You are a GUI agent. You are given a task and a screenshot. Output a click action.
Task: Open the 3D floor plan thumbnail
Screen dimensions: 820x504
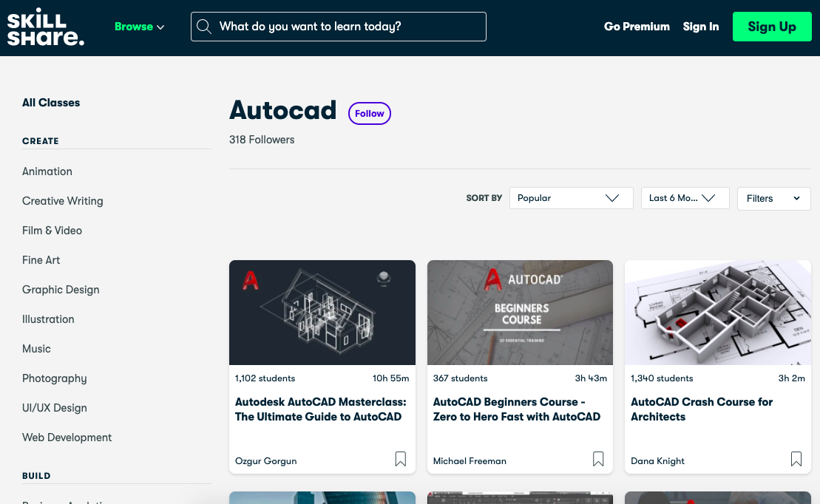[717, 313]
